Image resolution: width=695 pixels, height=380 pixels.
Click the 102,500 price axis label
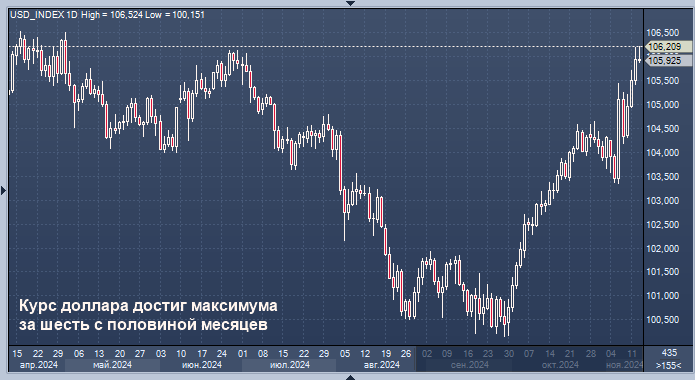coord(663,224)
